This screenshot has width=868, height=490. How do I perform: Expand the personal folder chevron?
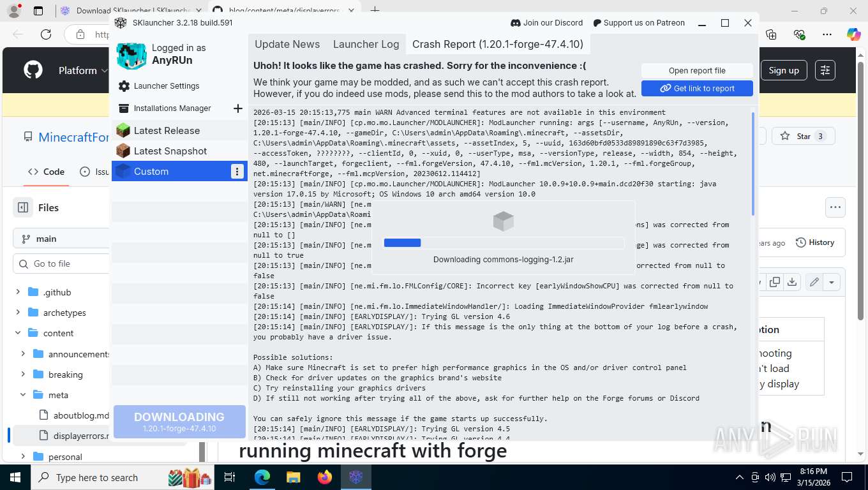click(x=23, y=457)
